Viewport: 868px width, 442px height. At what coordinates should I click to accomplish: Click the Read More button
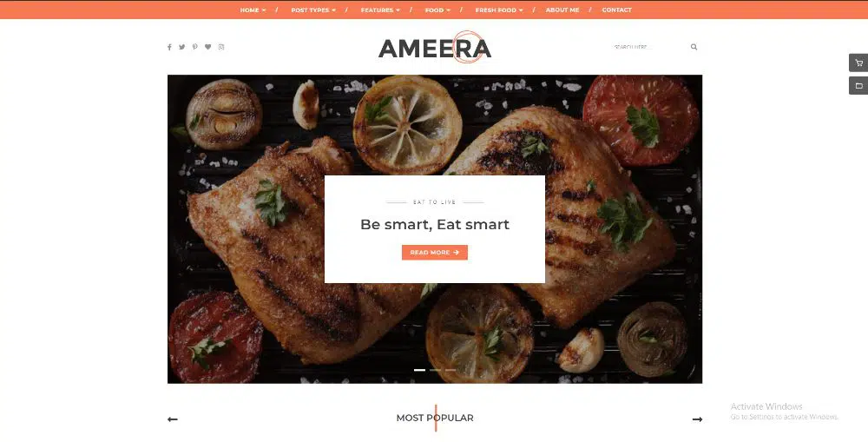(x=435, y=253)
